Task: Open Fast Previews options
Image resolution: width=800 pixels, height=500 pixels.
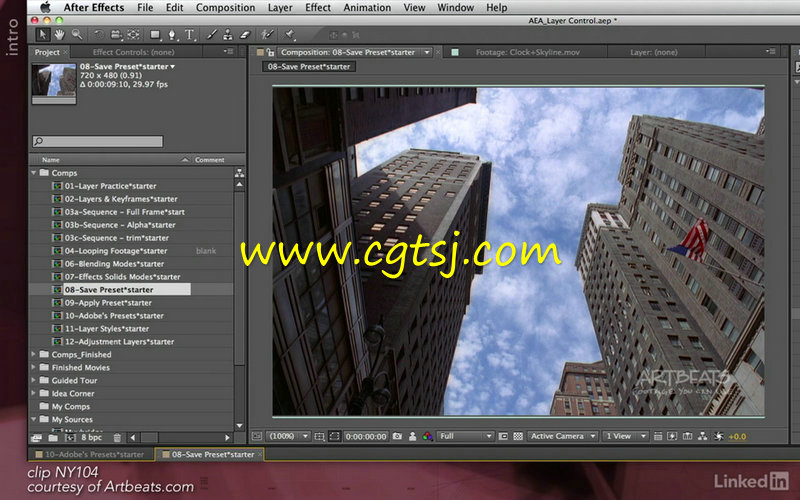Action: click(x=672, y=436)
